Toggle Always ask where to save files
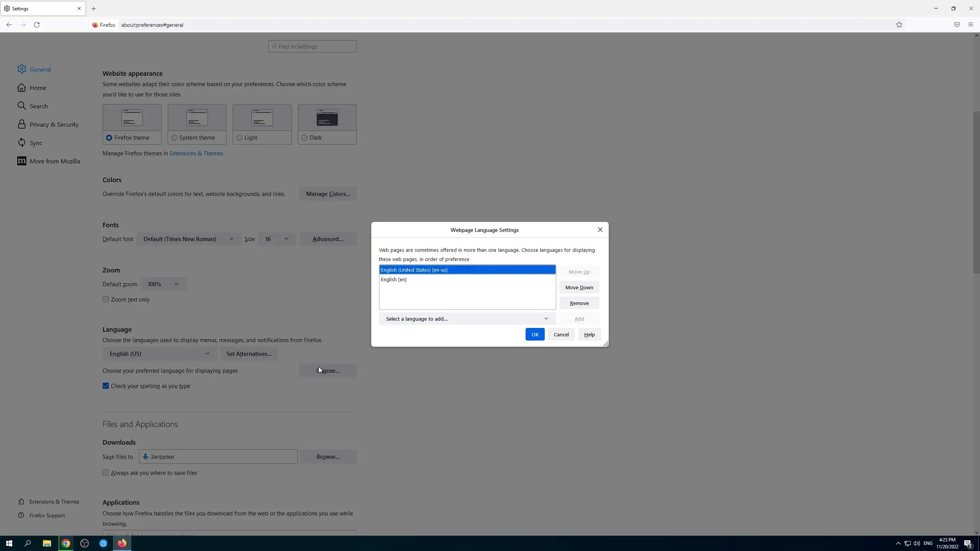The height and width of the screenshot is (551, 980). (106, 473)
